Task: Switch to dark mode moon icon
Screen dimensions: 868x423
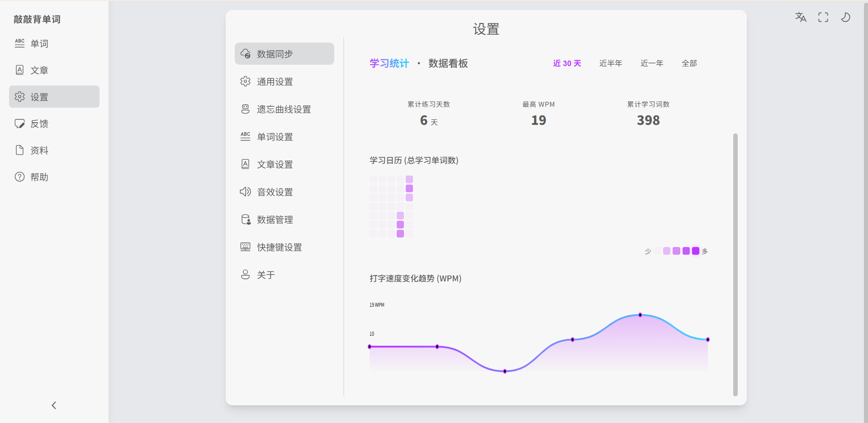Action: pyautogui.click(x=845, y=17)
